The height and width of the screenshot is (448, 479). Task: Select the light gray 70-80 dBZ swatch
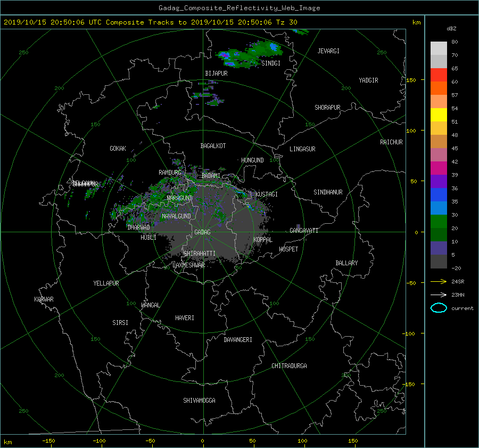439,48
